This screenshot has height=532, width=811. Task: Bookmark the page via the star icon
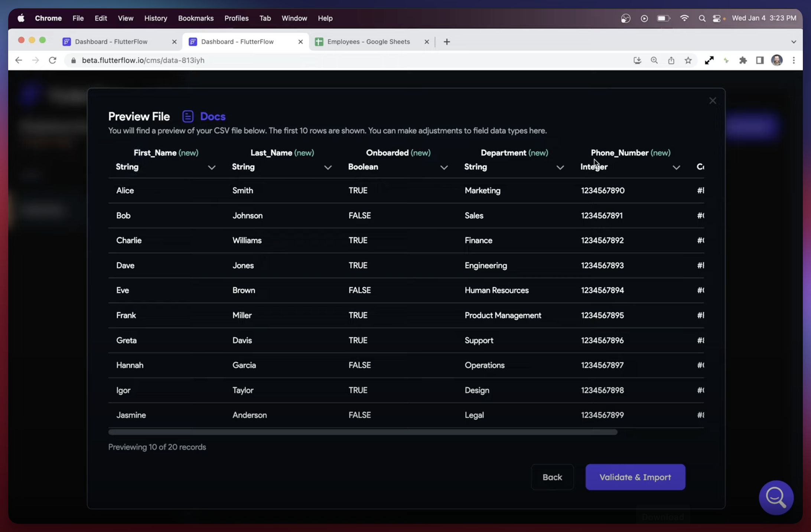[688, 60]
